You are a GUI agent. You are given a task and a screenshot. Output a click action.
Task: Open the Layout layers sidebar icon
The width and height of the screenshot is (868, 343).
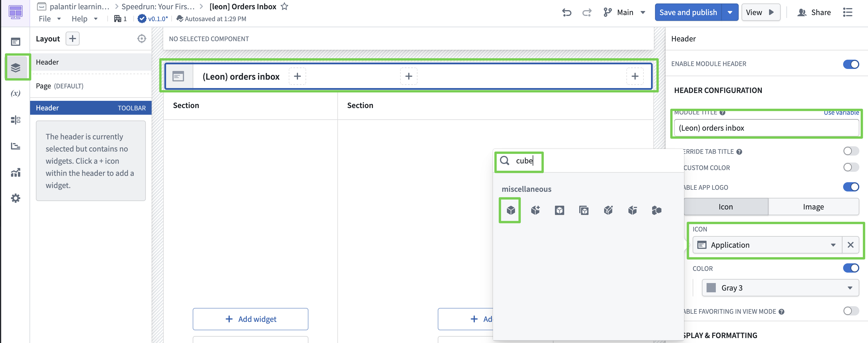[16, 67]
